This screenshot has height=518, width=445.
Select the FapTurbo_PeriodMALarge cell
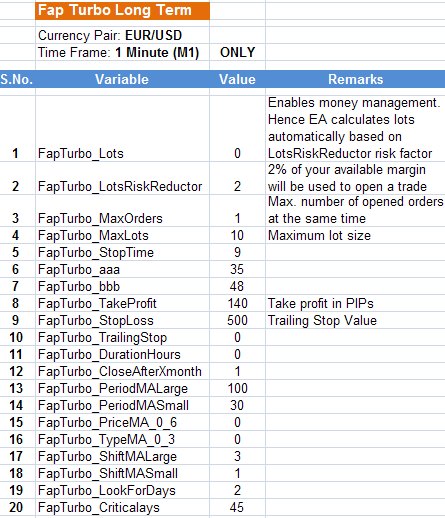coord(122,388)
